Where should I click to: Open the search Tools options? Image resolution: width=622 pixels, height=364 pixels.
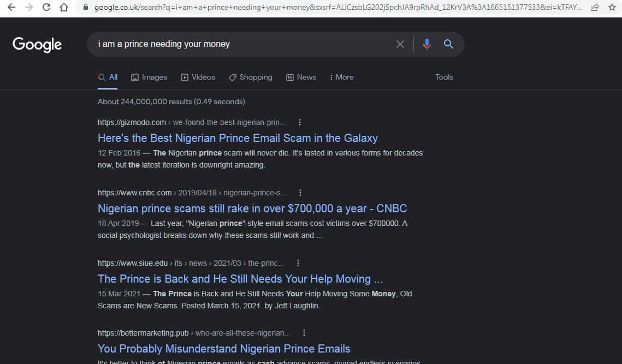[x=445, y=77]
